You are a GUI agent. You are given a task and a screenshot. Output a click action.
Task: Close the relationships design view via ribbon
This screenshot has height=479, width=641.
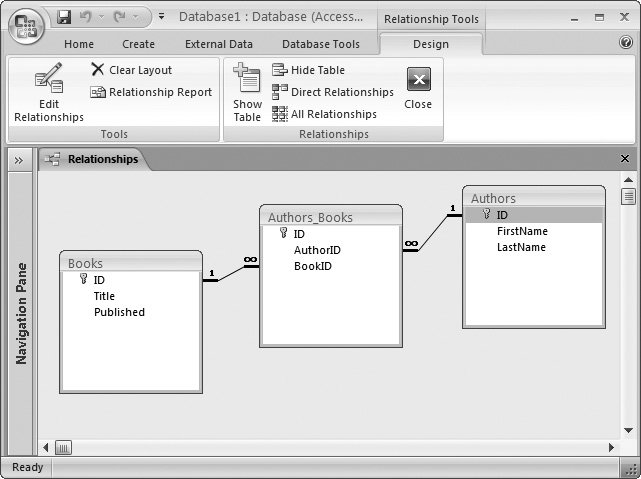418,88
